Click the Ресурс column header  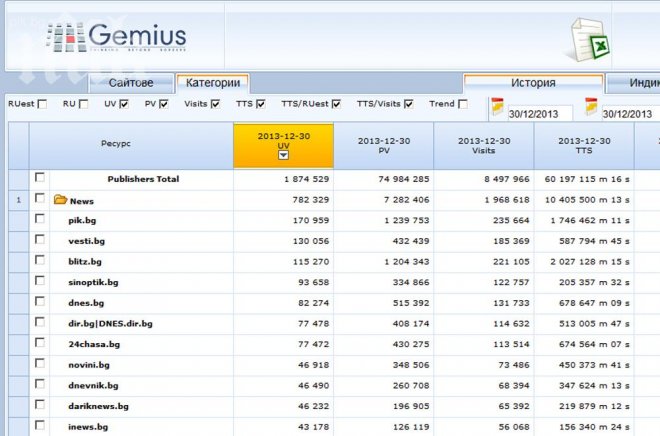coord(131,146)
